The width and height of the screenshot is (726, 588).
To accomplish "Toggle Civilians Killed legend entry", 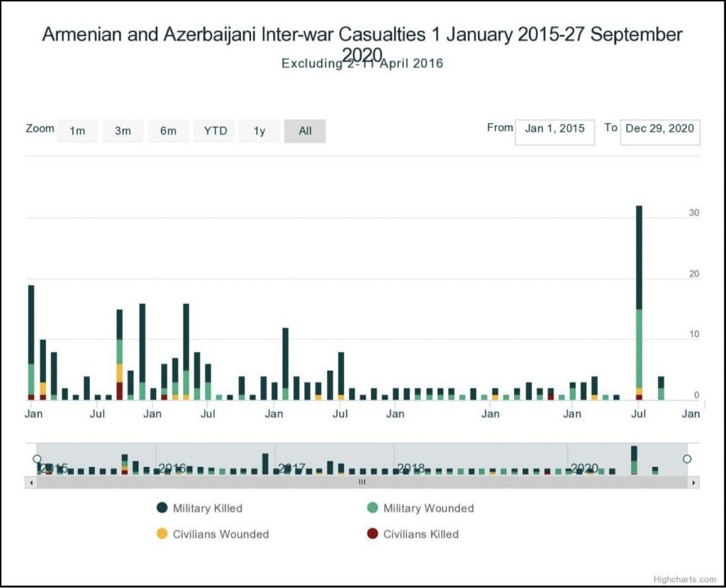I will [x=420, y=534].
